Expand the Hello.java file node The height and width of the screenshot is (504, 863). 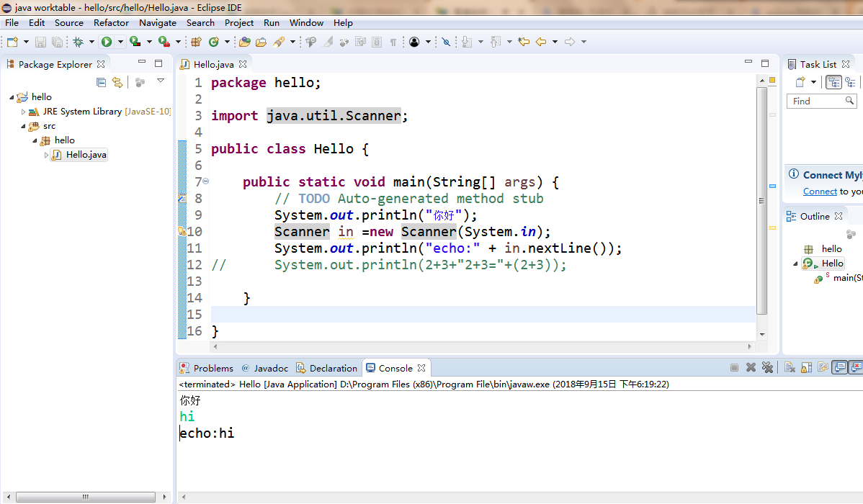point(46,156)
